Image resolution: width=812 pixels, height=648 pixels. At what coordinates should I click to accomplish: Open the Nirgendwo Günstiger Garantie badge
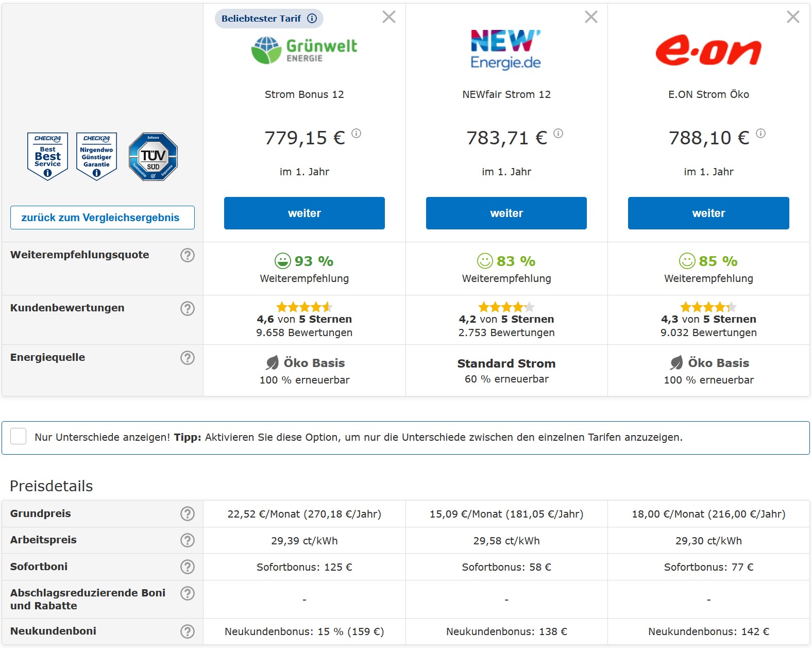pyautogui.click(x=96, y=156)
